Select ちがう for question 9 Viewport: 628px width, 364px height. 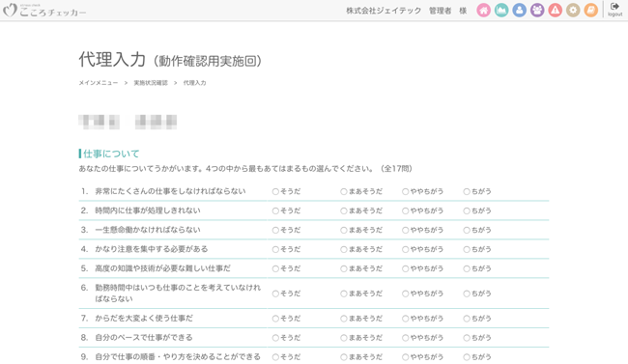pos(467,357)
